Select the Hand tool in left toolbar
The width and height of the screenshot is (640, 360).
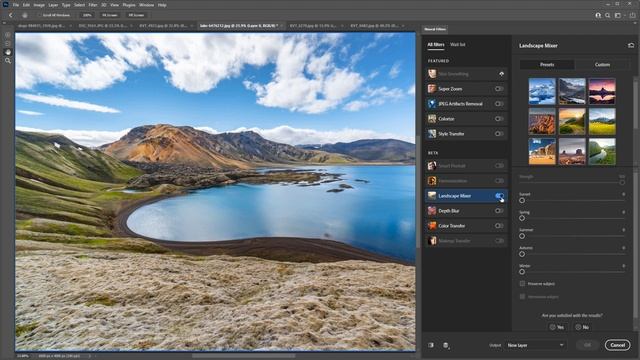pos(8,52)
